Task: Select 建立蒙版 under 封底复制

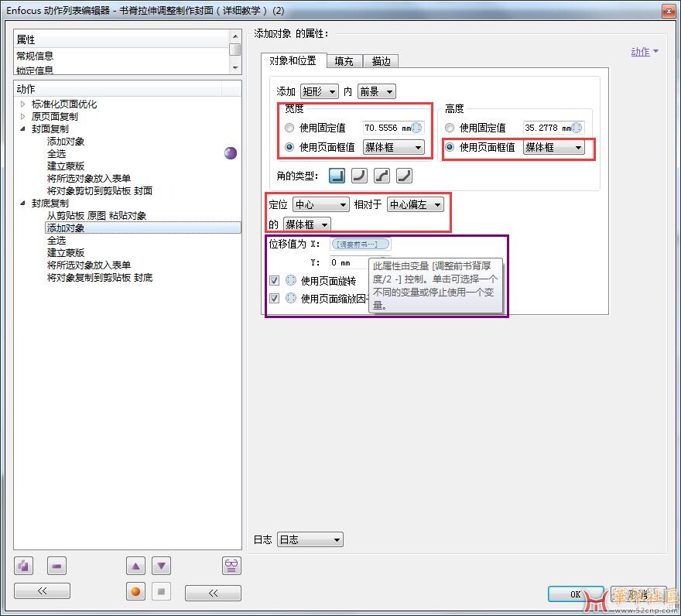Action: [x=66, y=252]
